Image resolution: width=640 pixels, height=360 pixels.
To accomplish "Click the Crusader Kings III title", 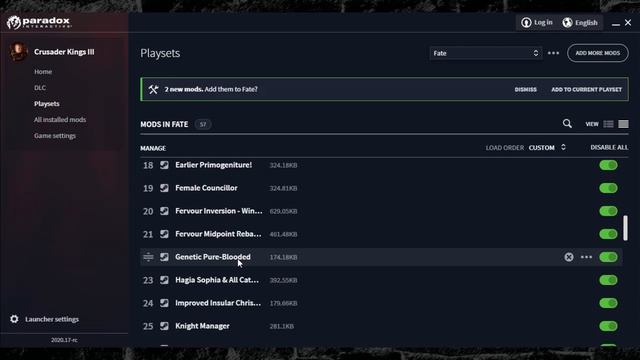I will [x=64, y=52].
